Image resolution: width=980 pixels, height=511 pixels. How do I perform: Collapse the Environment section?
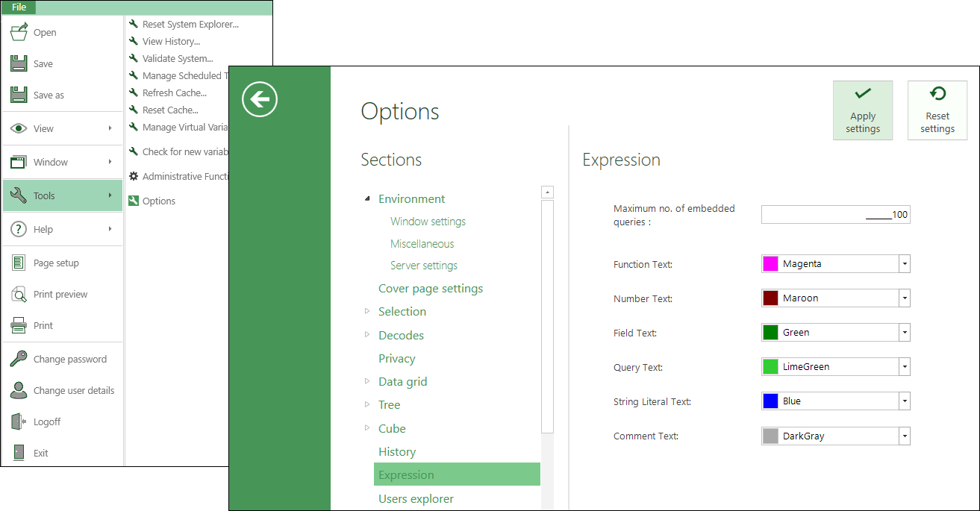point(366,198)
